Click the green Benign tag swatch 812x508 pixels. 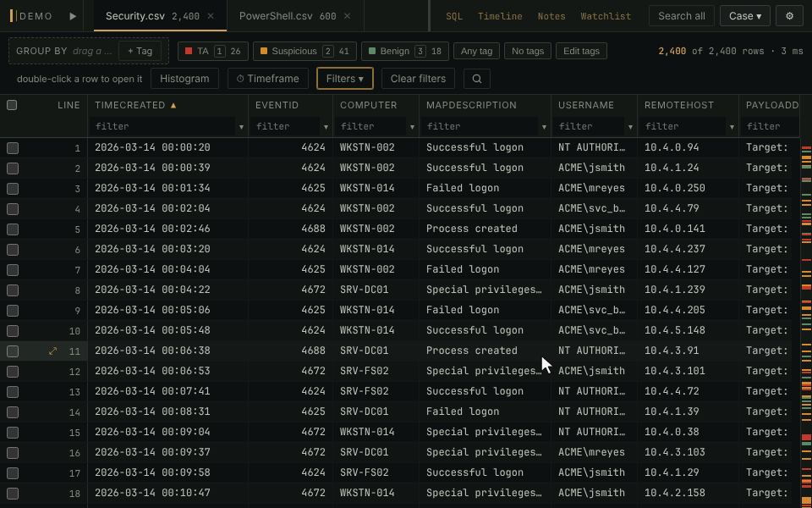[x=372, y=52]
